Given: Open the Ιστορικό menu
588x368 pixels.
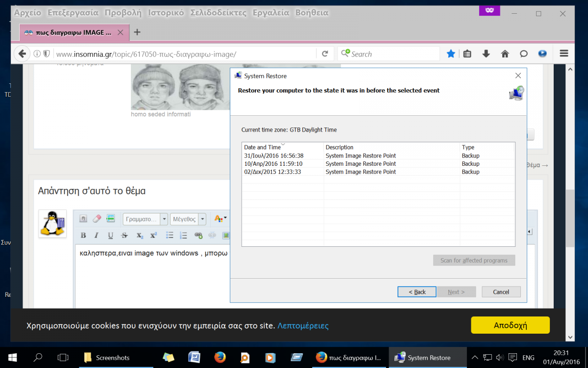Looking at the screenshot, I should coord(166,13).
